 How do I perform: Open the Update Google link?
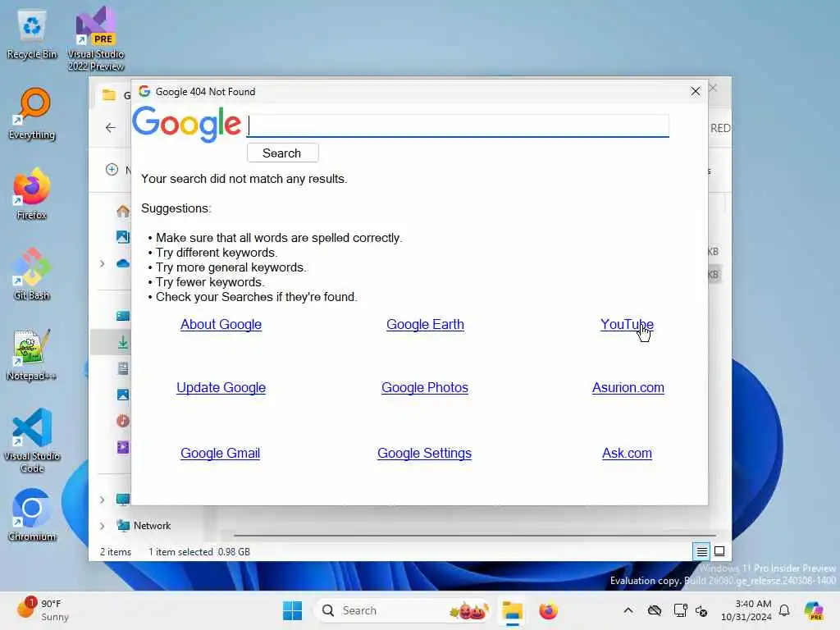pos(221,388)
